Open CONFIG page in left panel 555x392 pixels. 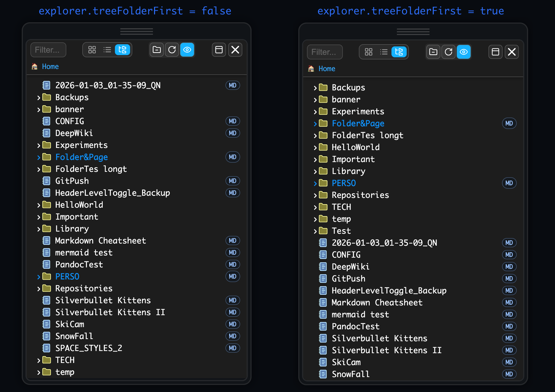(x=70, y=121)
